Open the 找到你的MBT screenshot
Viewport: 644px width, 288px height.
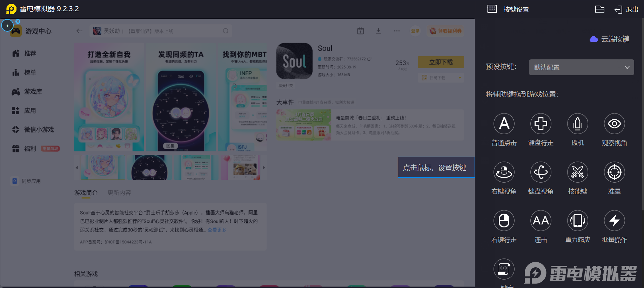click(x=242, y=97)
